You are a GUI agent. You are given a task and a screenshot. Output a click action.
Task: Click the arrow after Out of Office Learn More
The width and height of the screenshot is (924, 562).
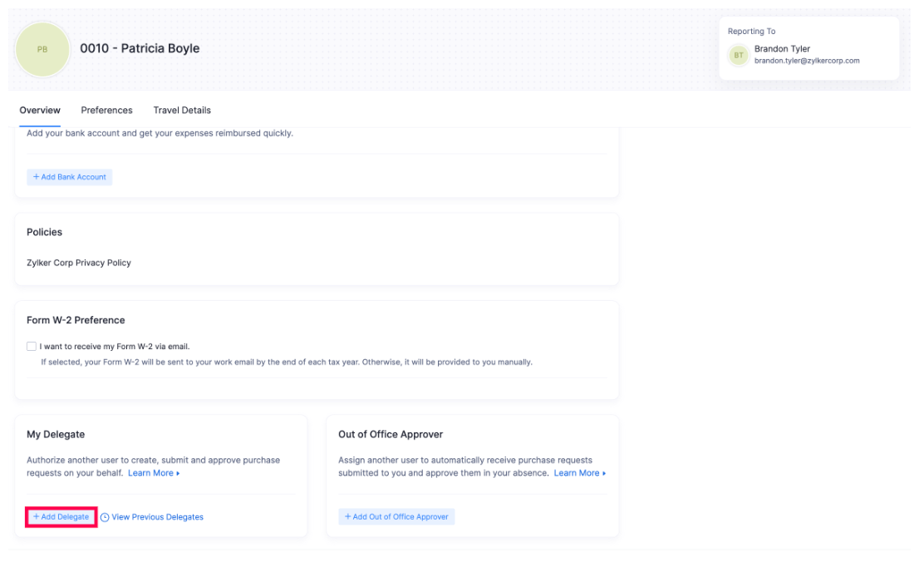coord(604,473)
